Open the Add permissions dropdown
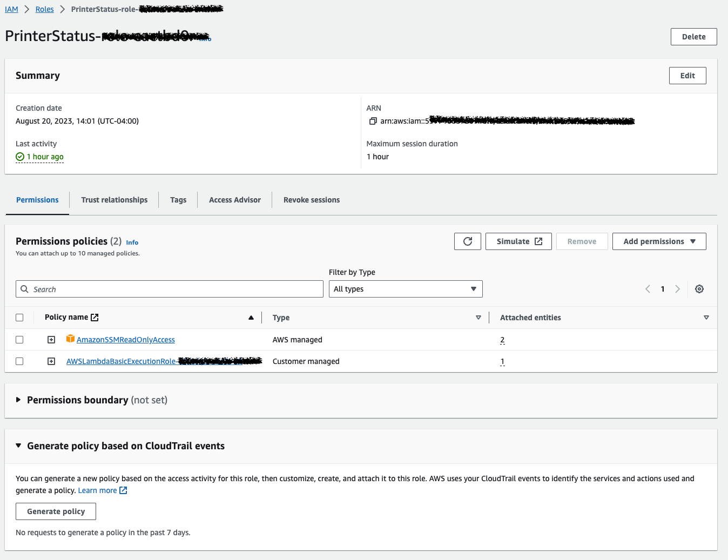 click(659, 241)
